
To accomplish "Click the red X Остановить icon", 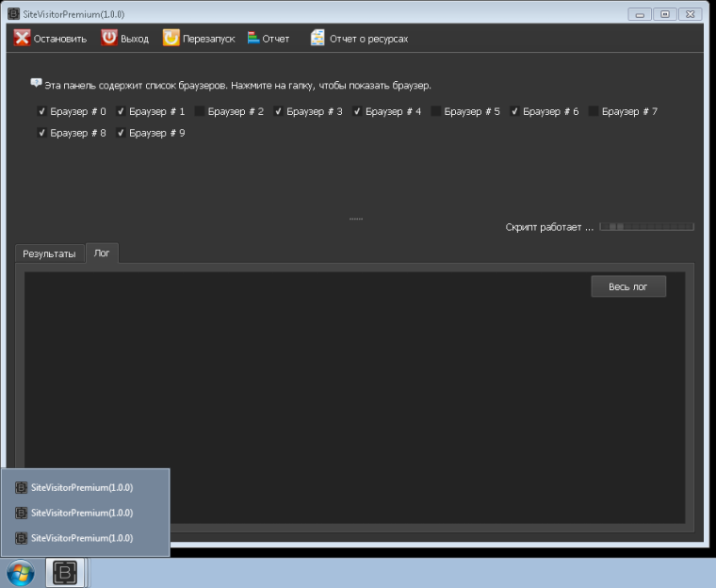I will (22, 38).
